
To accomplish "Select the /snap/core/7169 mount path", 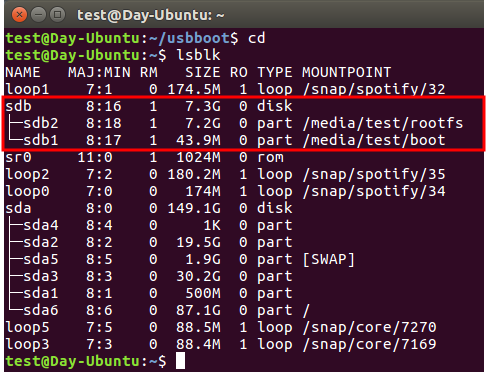I will point(369,344).
